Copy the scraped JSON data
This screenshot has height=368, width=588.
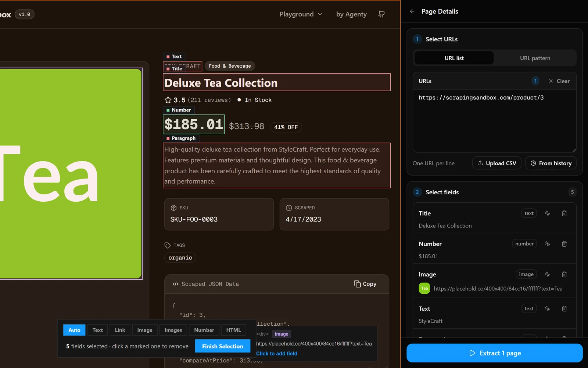pos(365,284)
